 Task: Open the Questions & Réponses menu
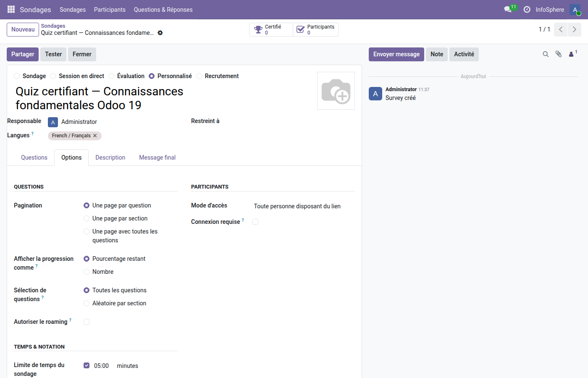coord(163,9)
